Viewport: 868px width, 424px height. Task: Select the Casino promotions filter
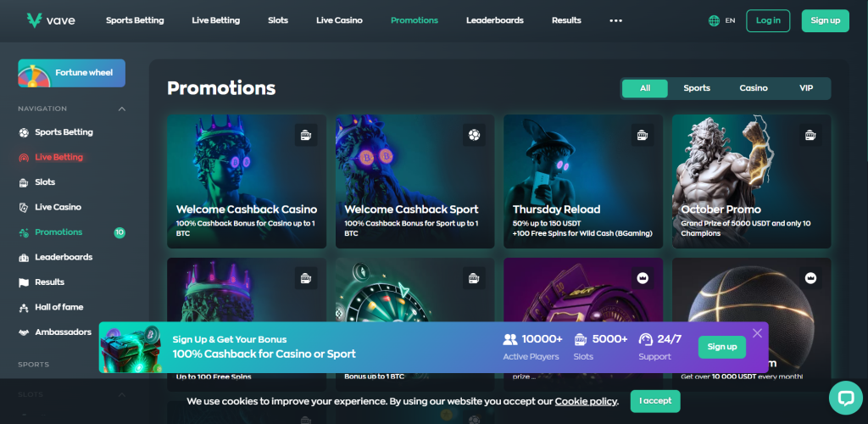click(x=754, y=88)
